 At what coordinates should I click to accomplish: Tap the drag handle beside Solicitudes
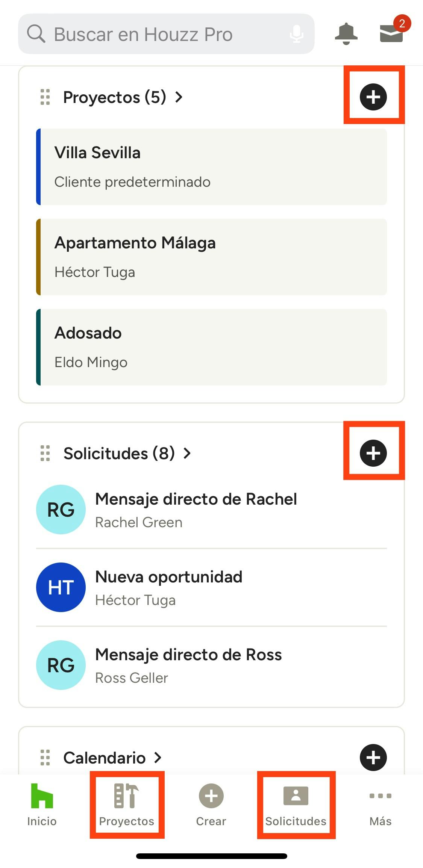pos(45,453)
